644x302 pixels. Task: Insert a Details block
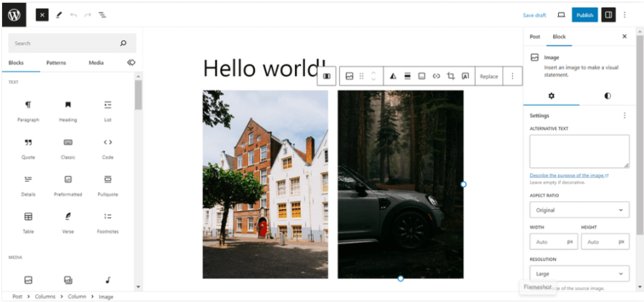click(28, 186)
